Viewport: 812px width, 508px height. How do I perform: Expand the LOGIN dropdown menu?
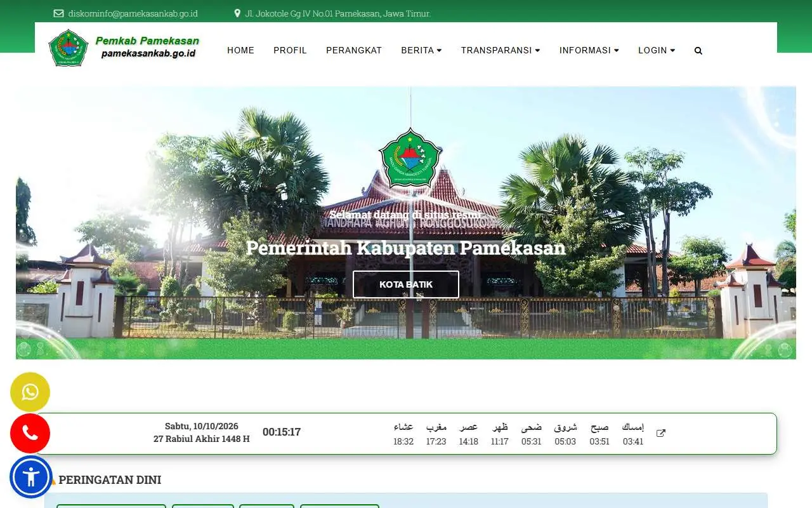pyautogui.click(x=657, y=50)
